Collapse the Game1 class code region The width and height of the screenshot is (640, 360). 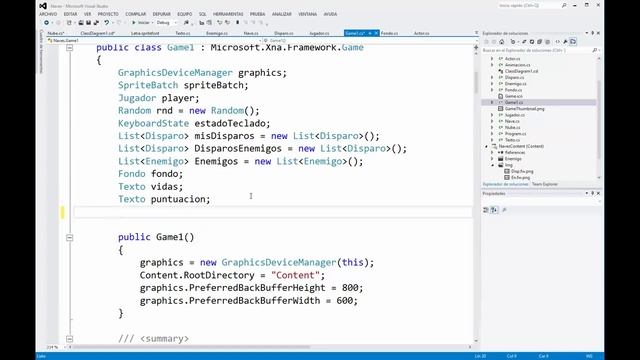(69, 48)
